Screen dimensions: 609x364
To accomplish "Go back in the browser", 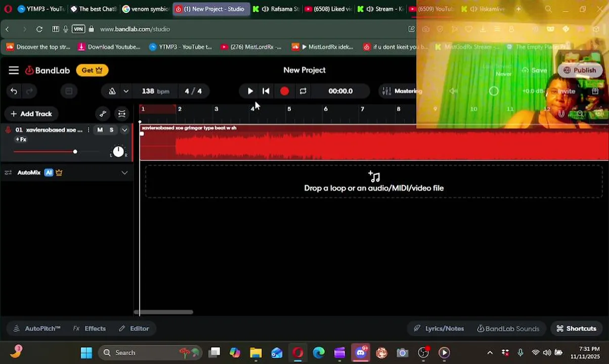I will 7,29.
